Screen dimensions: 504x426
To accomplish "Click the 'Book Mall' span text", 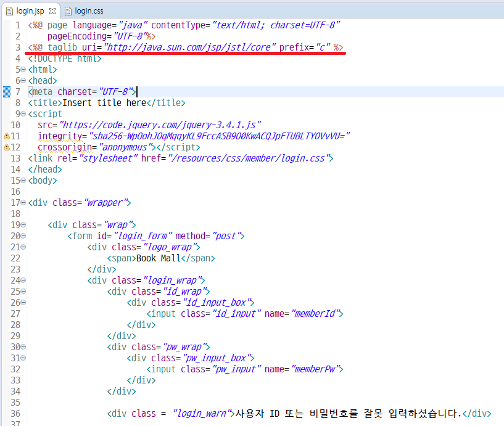I will 159,258.
